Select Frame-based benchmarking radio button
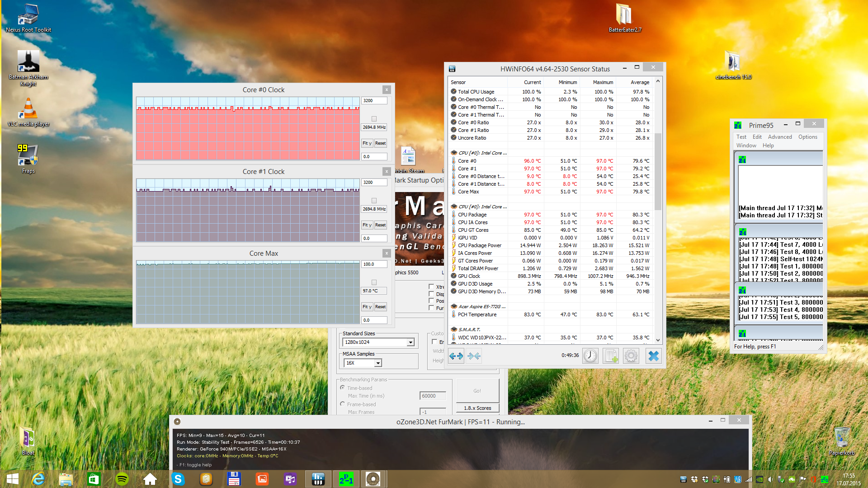Viewport: 868px width, 488px height. [342, 404]
